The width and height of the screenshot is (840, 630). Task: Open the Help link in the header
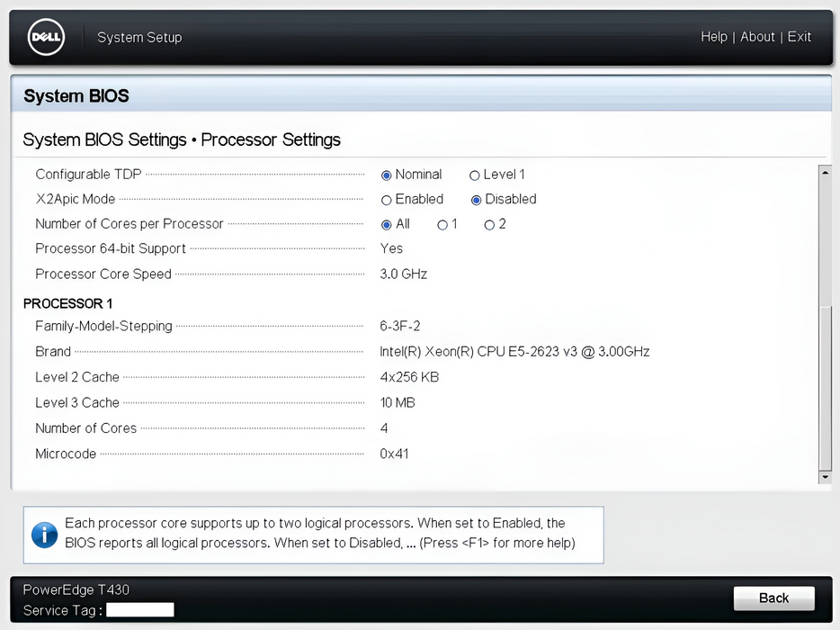click(x=714, y=37)
